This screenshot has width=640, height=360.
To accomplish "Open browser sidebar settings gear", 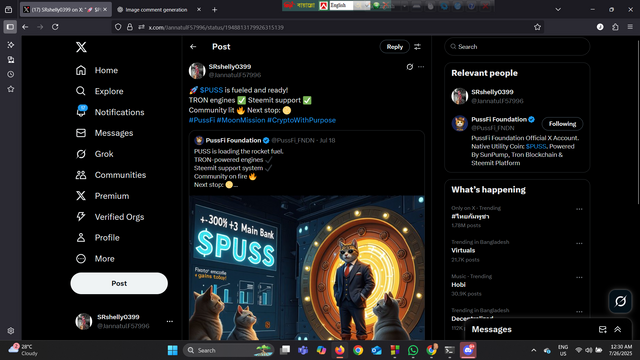I will [11, 331].
